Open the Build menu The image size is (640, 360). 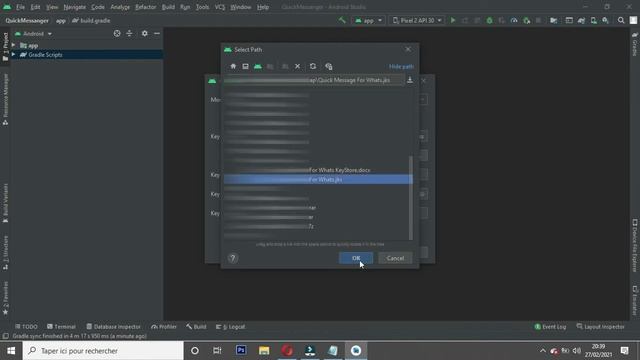click(168, 7)
